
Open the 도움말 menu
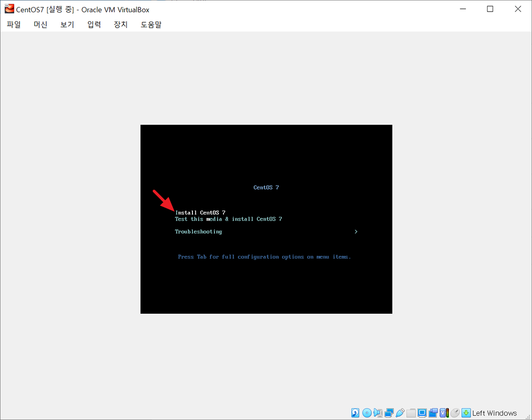(x=151, y=25)
